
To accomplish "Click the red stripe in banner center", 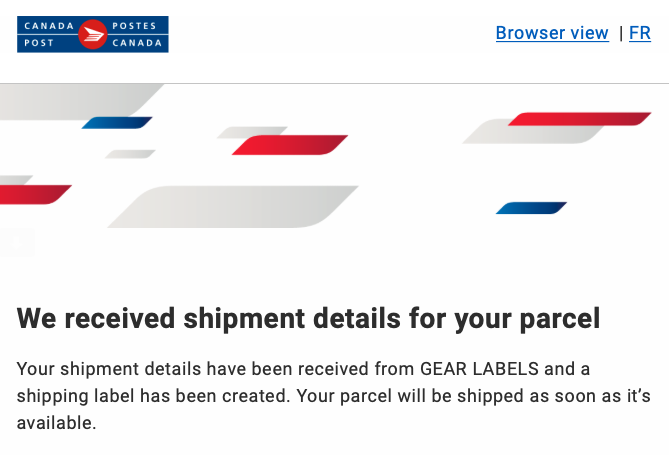I will 289,145.
